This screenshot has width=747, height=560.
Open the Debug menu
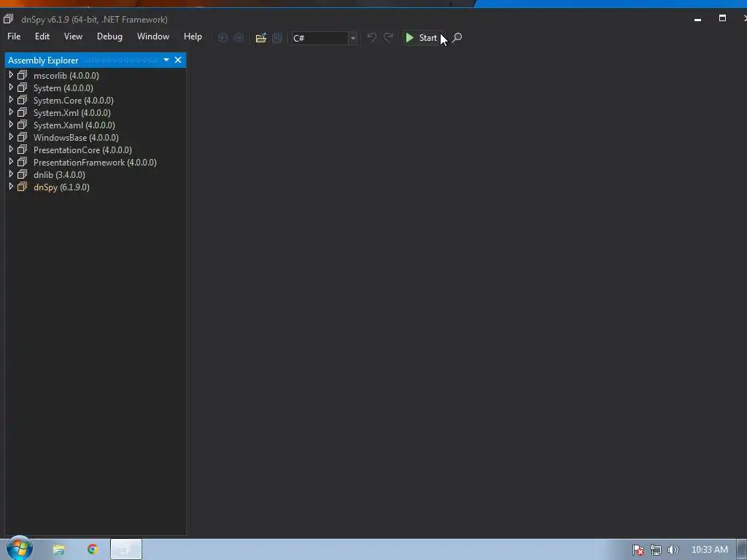click(x=109, y=36)
